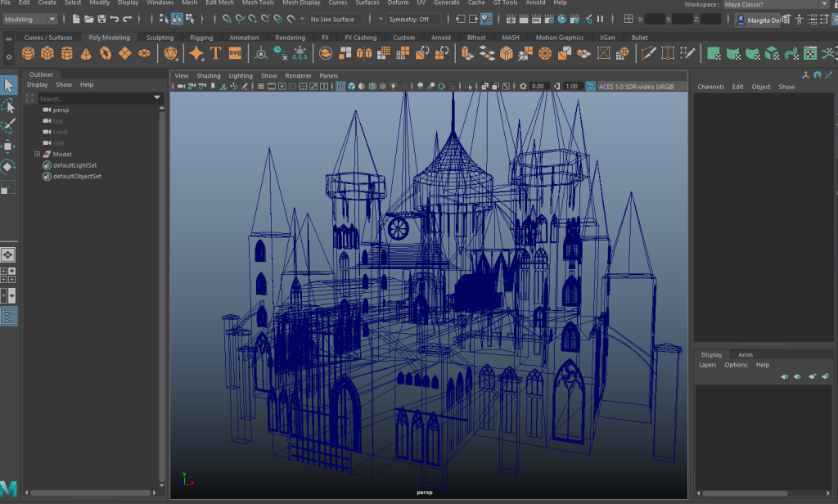Select the Polygon Sphere tool on the shelf

pos(28,53)
